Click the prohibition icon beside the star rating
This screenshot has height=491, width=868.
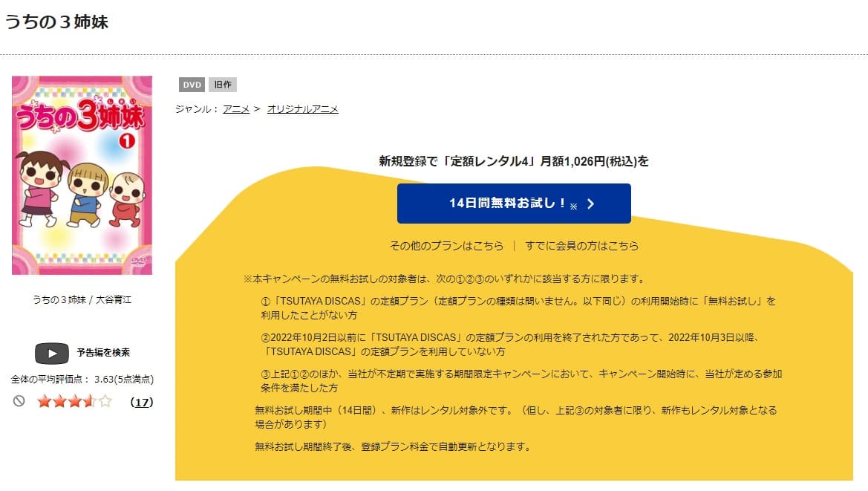pos(20,401)
